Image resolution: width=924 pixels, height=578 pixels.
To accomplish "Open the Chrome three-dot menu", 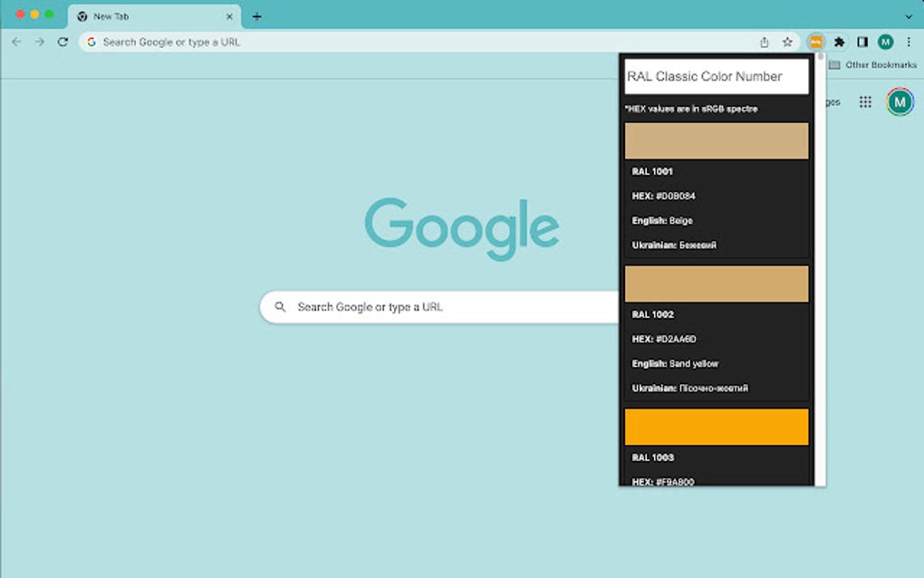I will click(909, 42).
